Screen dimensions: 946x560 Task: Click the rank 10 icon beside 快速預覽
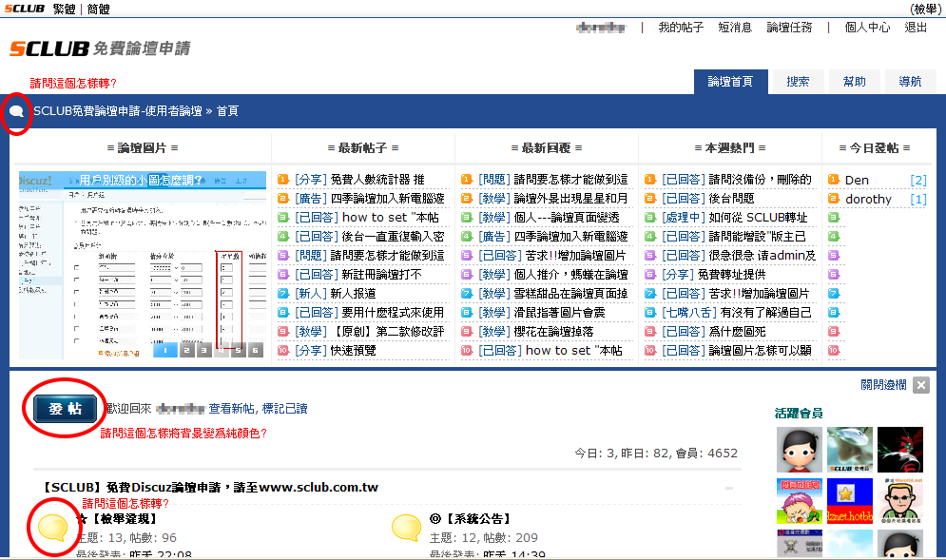(283, 350)
